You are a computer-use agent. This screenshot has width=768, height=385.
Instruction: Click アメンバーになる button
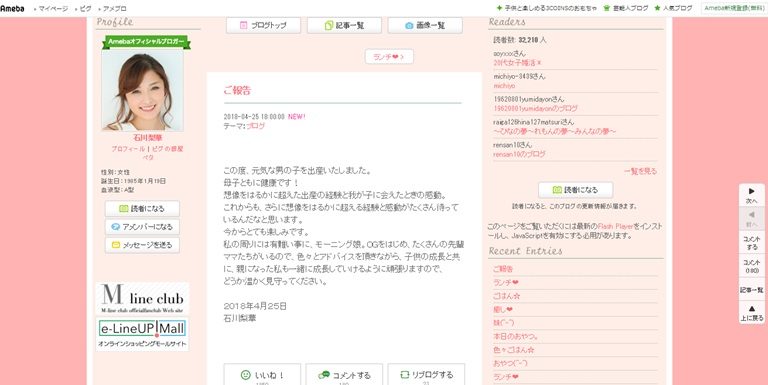point(142,227)
